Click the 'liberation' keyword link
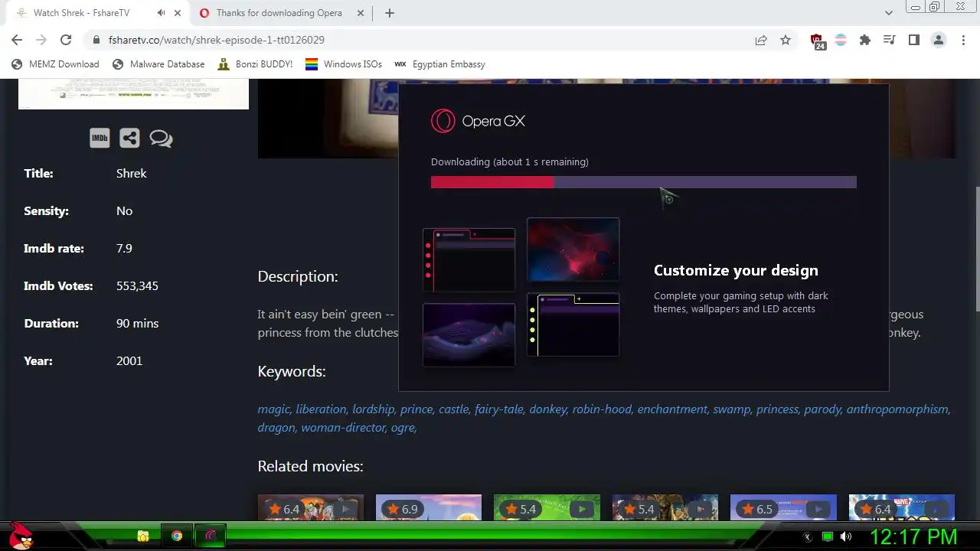The image size is (980, 551). 322,409
